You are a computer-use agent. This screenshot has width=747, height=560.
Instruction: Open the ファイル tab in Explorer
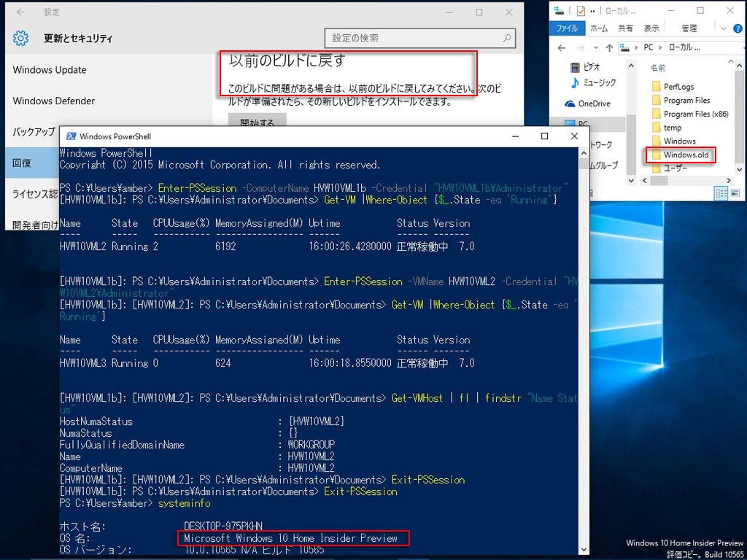(x=567, y=28)
